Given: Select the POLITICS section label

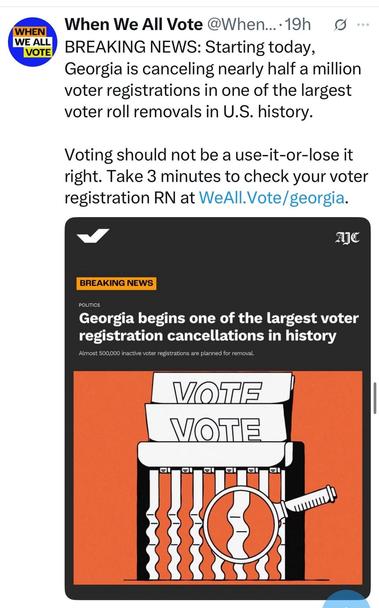Looking at the screenshot, I should [x=89, y=305].
